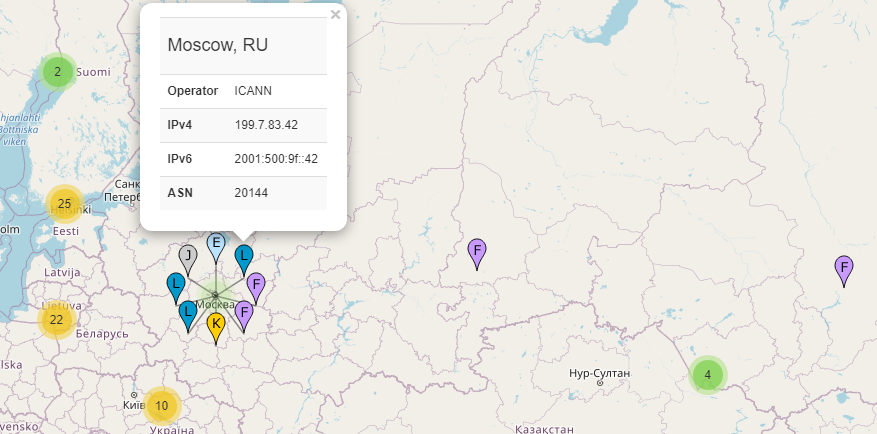Close the Moscow, RU popup
The width and height of the screenshot is (877, 434).
pyautogui.click(x=335, y=15)
